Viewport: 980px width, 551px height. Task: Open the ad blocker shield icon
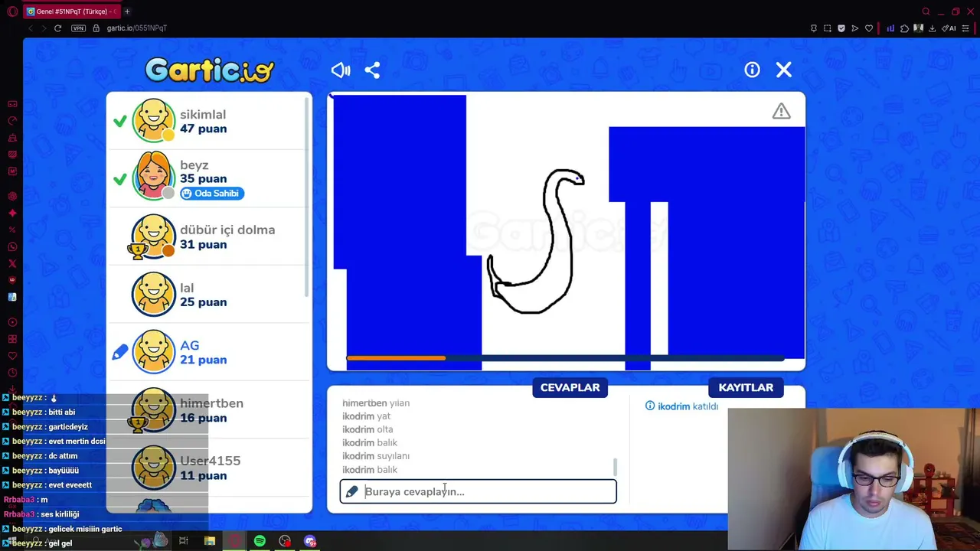841,28
